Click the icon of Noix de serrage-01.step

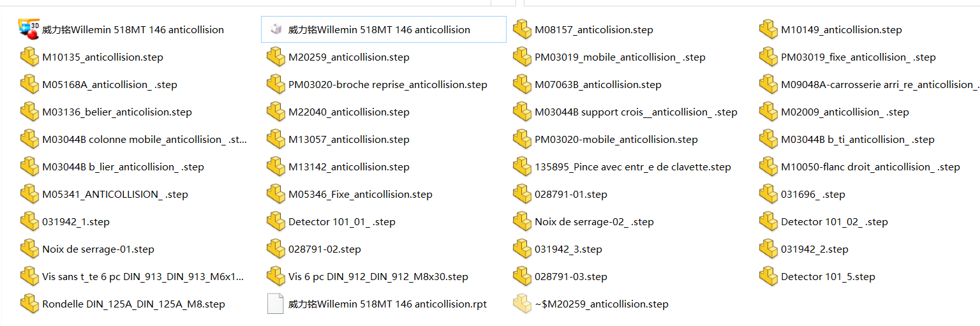(30, 249)
